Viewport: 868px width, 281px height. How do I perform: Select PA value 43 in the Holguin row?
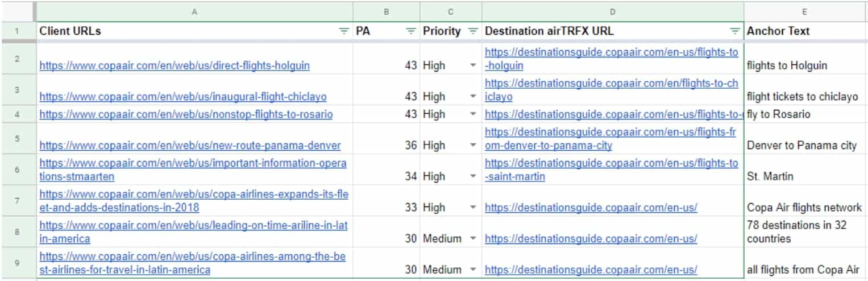pyautogui.click(x=387, y=59)
